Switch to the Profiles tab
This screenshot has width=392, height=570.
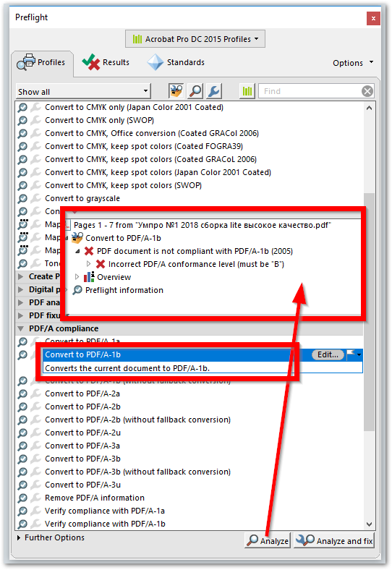(41, 62)
